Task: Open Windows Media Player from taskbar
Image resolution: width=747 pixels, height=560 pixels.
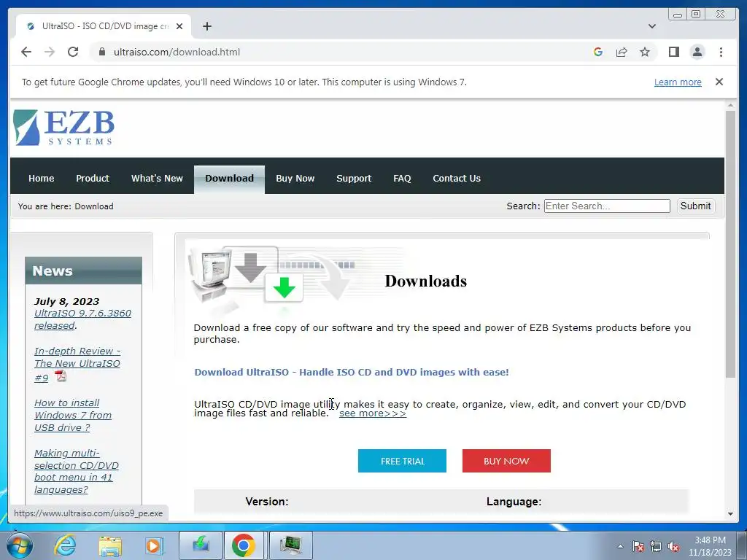Action: [x=153, y=545]
